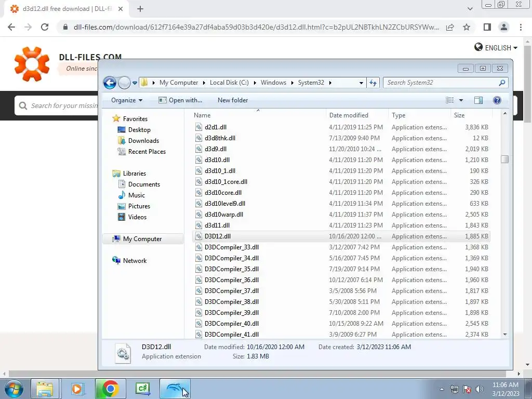This screenshot has width=532, height=399.
Task: Select the d3d11.dll file icon
Action: (198, 225)
